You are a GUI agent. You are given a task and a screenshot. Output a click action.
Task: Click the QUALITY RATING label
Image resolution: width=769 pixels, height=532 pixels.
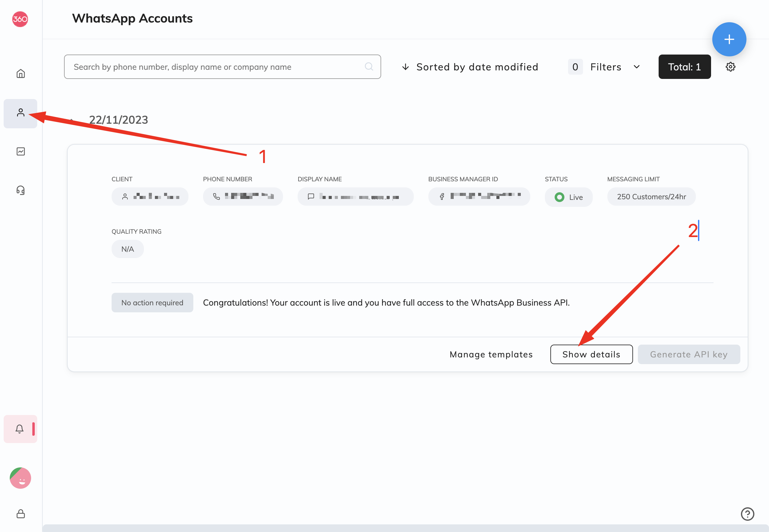tap(136, 231)
